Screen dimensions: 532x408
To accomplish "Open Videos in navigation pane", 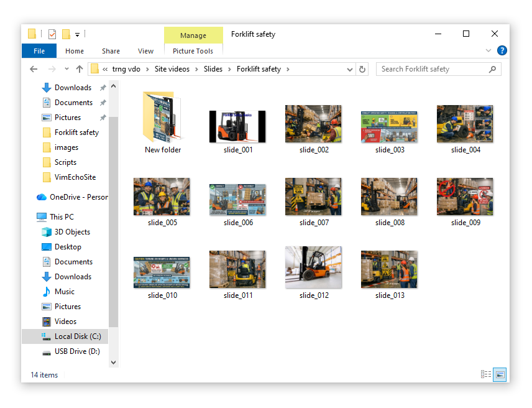I will point(65,322).
